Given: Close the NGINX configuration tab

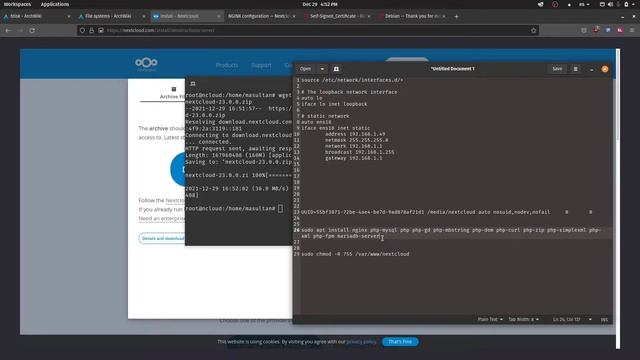Looking at the screenshot, I should [294, 16].
